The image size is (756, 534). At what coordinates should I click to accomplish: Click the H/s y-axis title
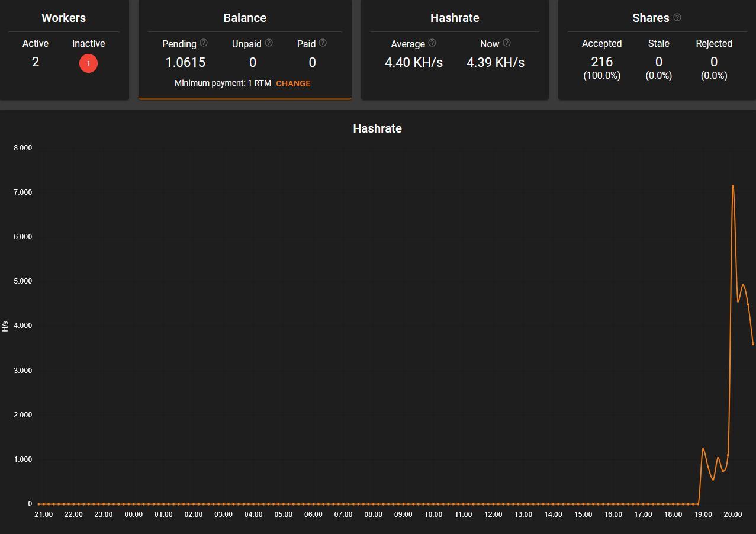click(5, 326)
